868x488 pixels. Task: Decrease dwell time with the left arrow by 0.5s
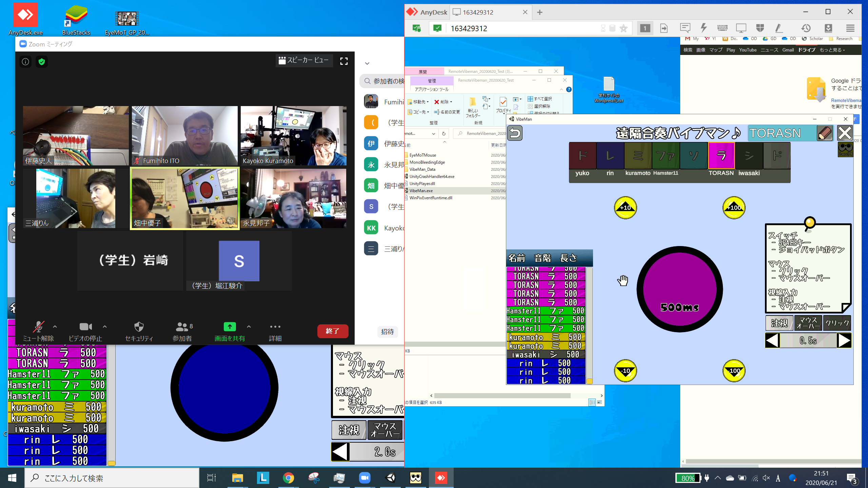click(772, 340)
